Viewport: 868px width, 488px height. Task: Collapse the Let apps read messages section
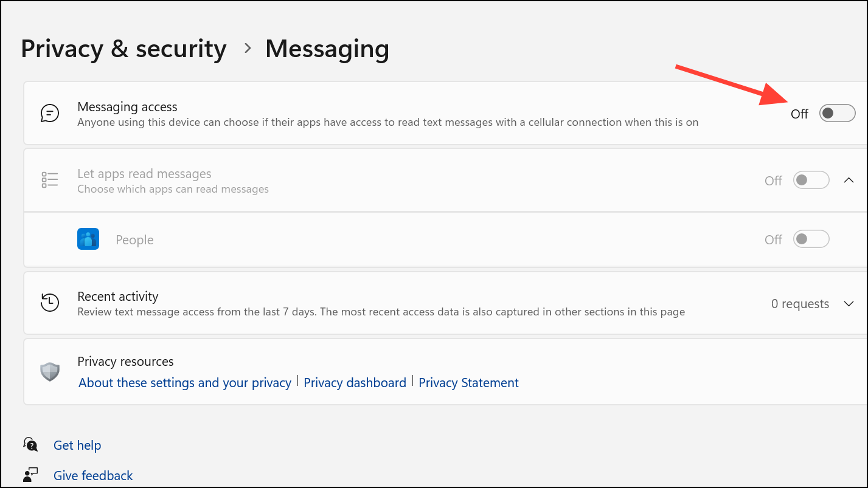pyautogui.click(x=849, y=180)
